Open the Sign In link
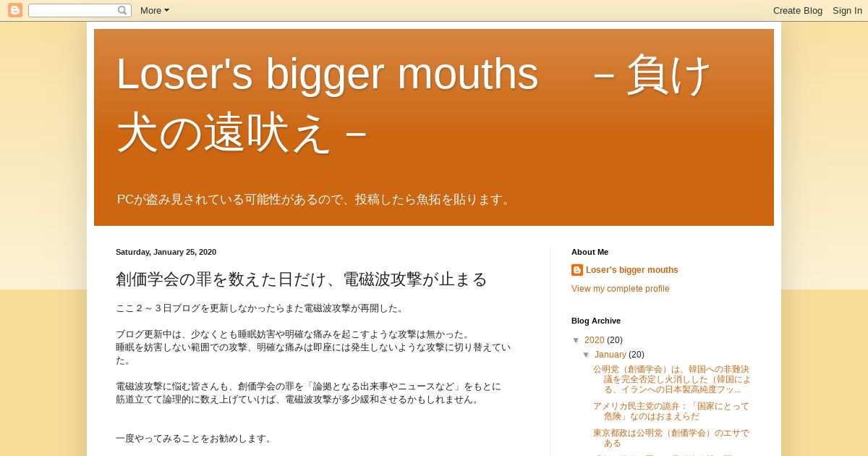Screen dimensions: 868x456 (847, 10)
